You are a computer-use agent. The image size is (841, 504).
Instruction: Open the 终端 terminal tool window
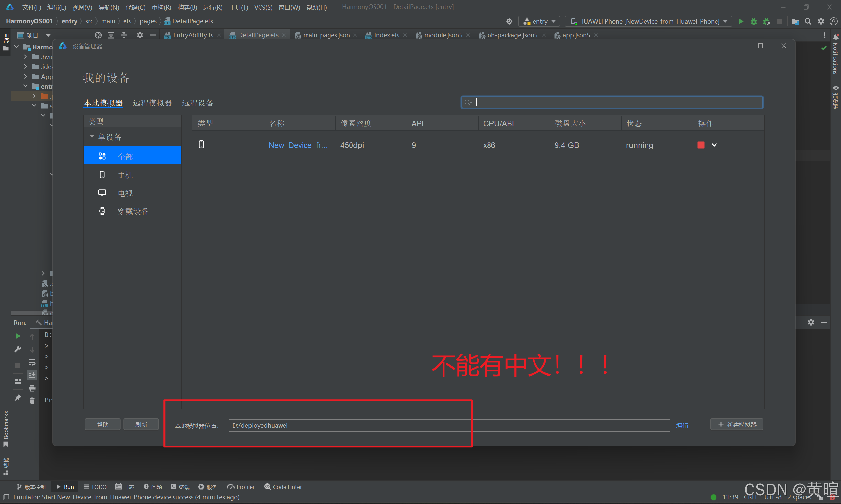click(x=180, y=487)
